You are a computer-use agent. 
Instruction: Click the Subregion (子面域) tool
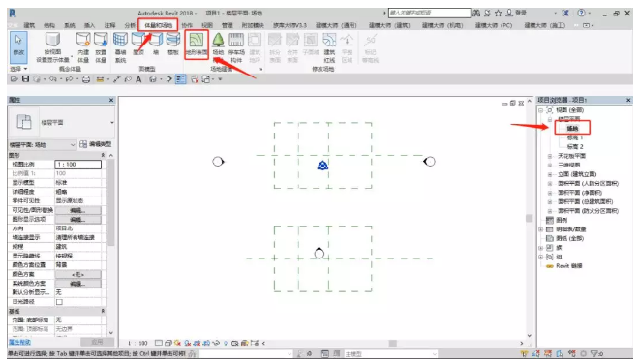tap(311, 44)
